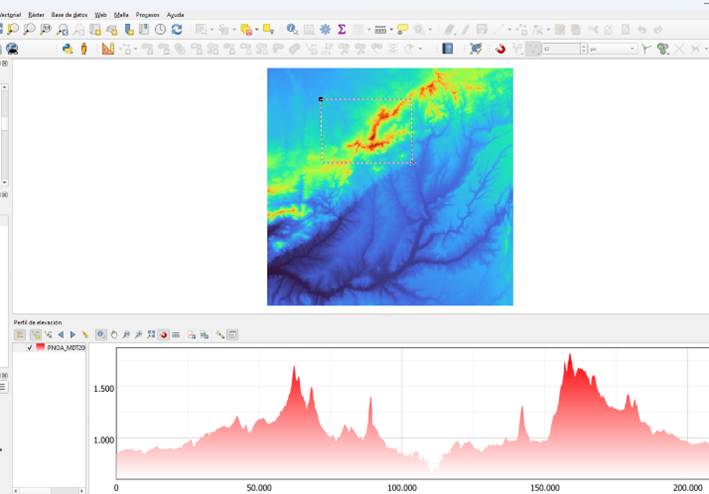
Task: Open the Procesos menu
Action: tap(148, 15)
